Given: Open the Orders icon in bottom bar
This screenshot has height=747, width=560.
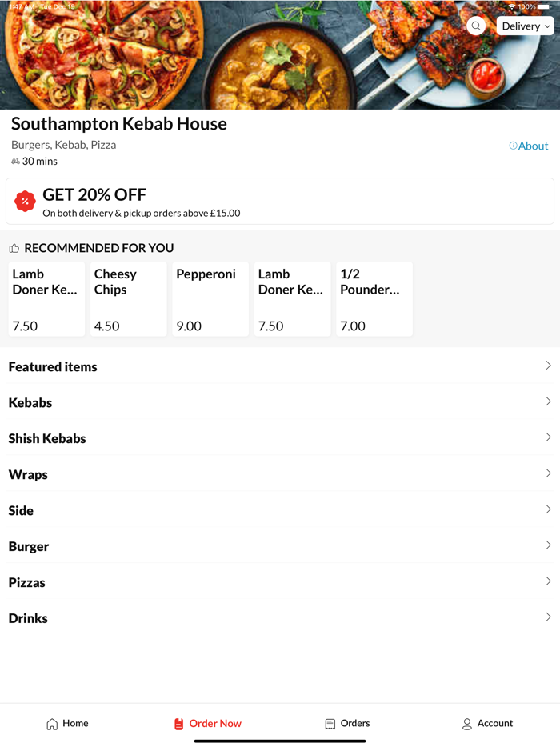Looking at the screenshot, I should 328,723.
